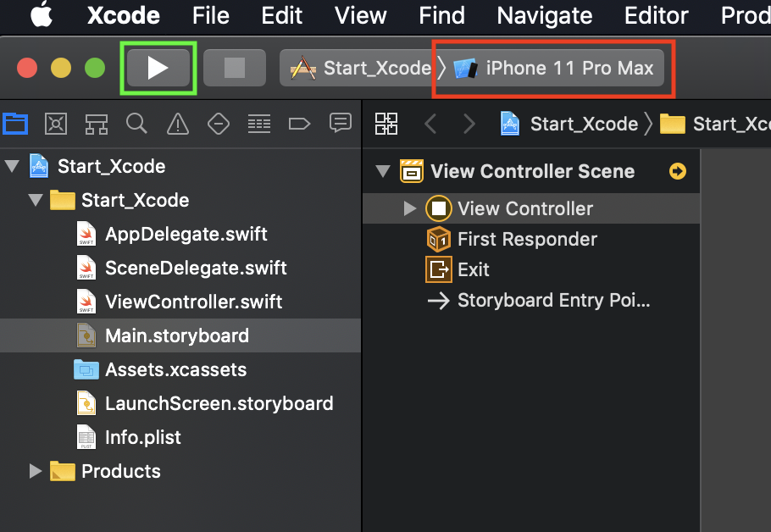Show the Breakpoint navigator
The height and width of the screenshot is (532, 771).
point(299,124)
